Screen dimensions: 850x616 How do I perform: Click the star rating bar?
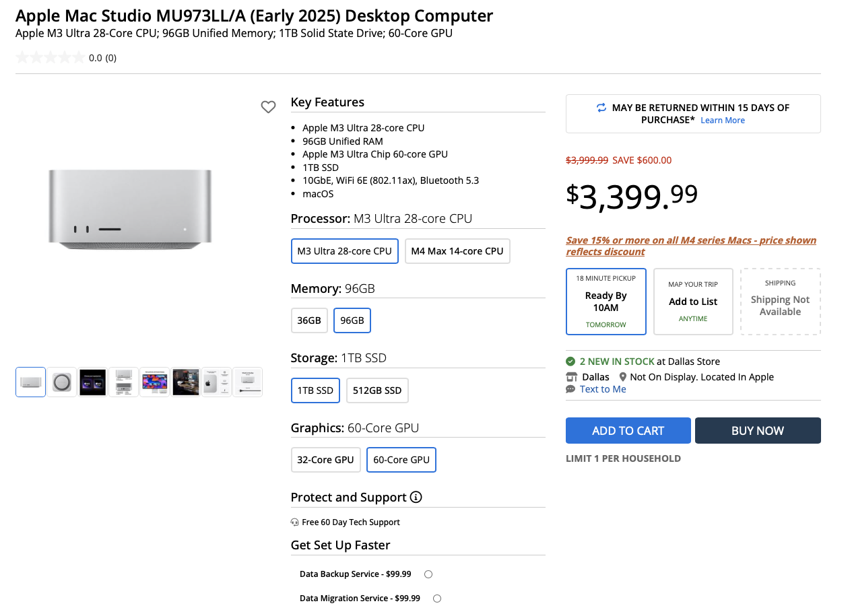[x=51, y=58]
